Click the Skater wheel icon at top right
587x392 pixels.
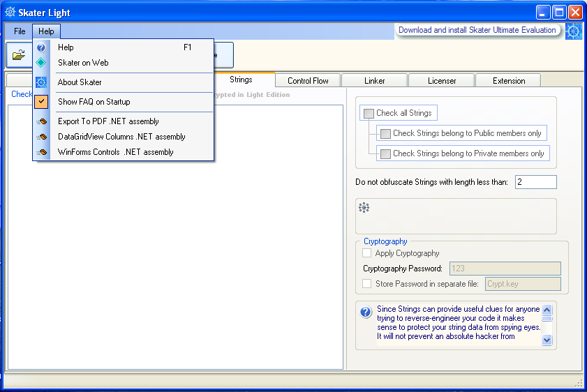tap(574, 31)
